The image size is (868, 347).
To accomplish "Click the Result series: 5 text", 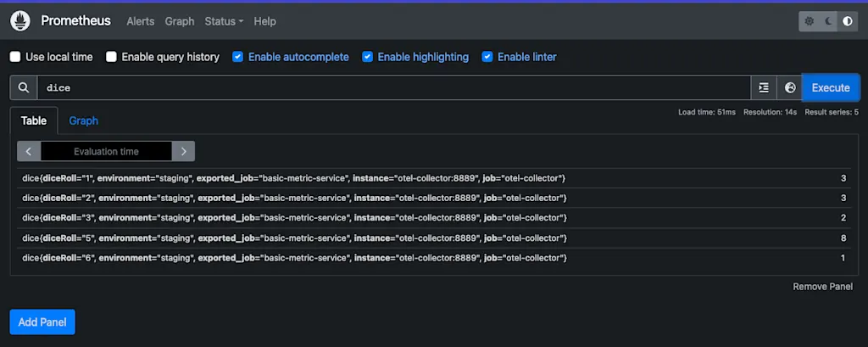I will tap(832, 112).
